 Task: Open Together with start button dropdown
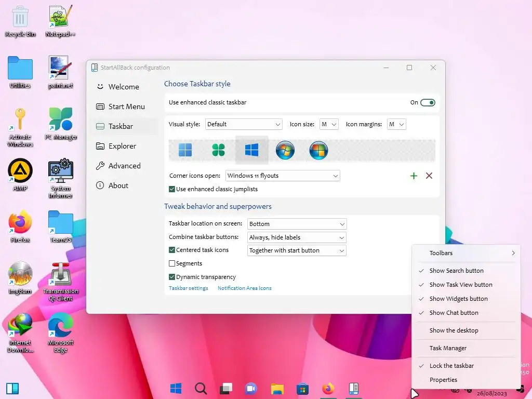click(297, 250)
